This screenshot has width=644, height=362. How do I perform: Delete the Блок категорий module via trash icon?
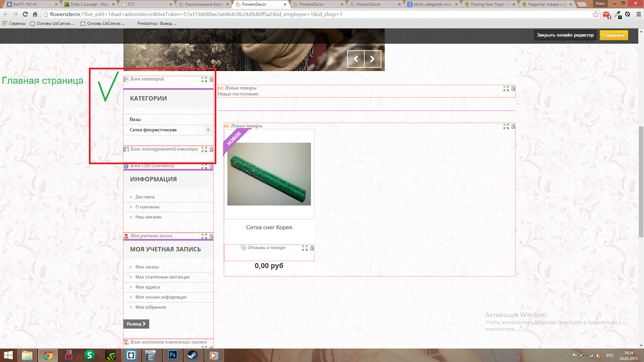[211, 79]
